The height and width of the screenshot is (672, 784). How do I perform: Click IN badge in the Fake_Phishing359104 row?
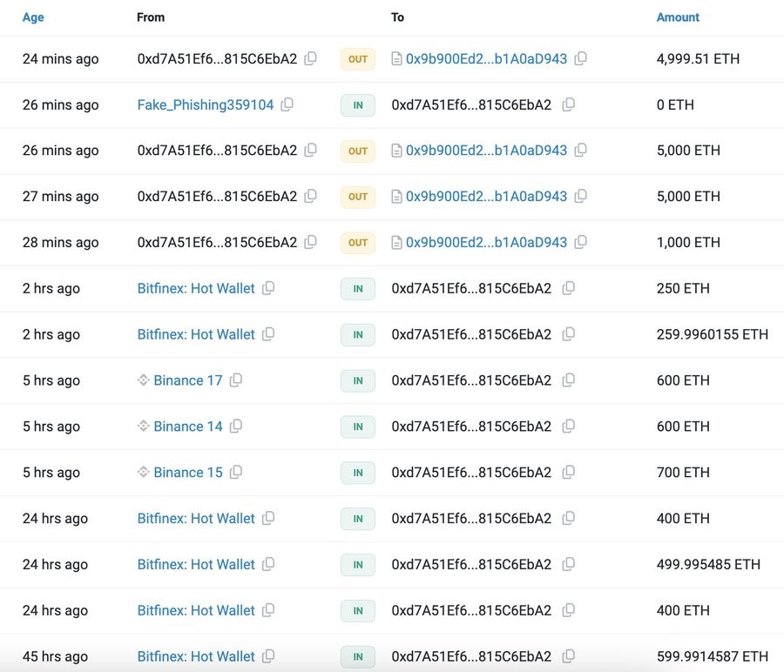pyautogui.click(x=358, y=105)
